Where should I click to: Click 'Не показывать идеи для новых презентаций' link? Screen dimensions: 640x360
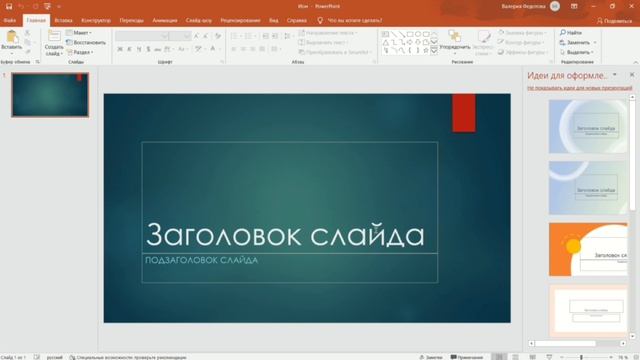point(580,88)
